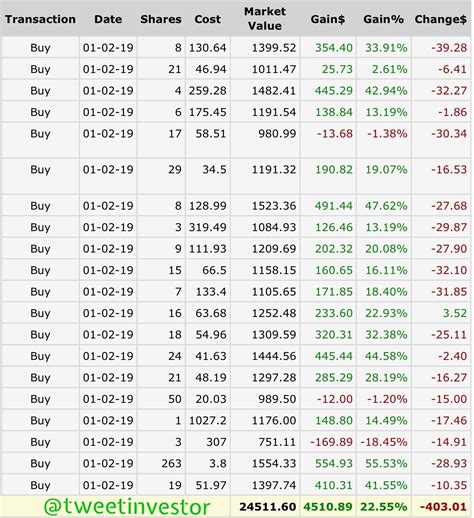Click the cost cell 1027.2
474x518 pixels.
[208, 421]
